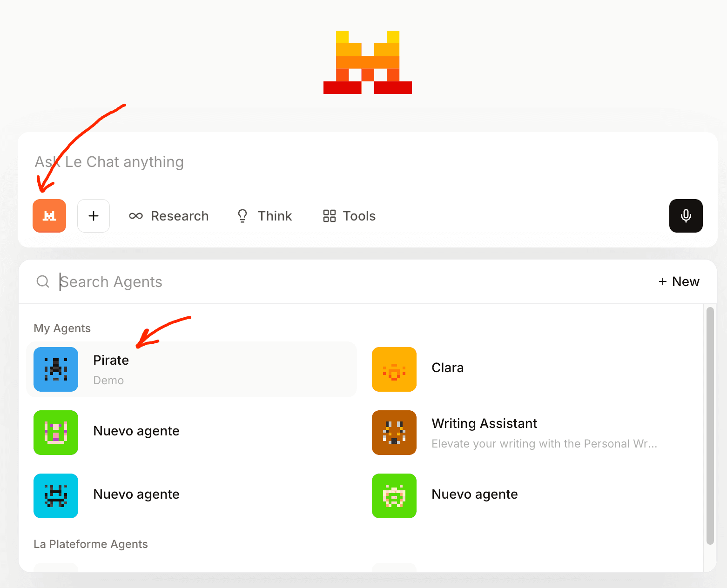
Task: Select the blue Pirate agent avatar
Action: tap(56, 369)
